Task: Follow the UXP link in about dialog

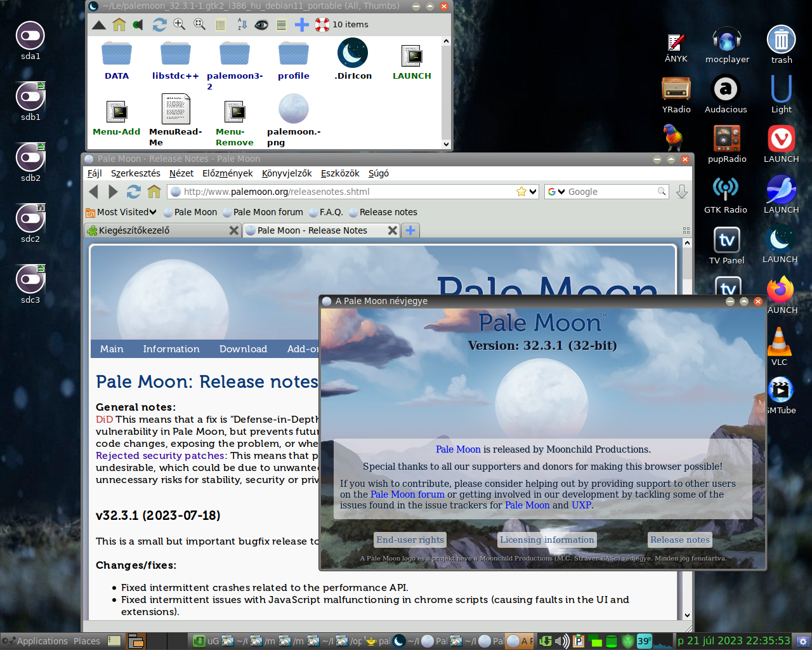Action: (581, 505)
